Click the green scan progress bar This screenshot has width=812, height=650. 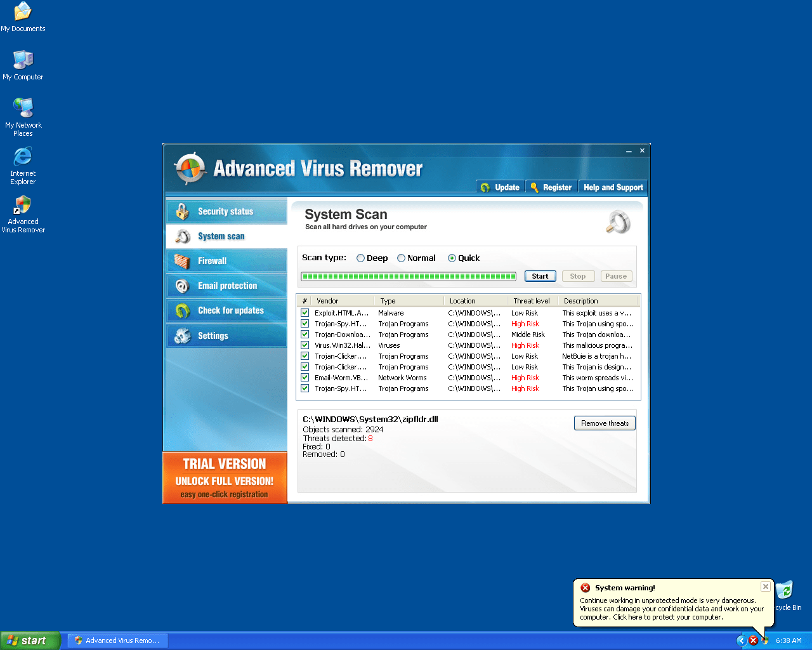pyautogui.click(x=409, y=276)
